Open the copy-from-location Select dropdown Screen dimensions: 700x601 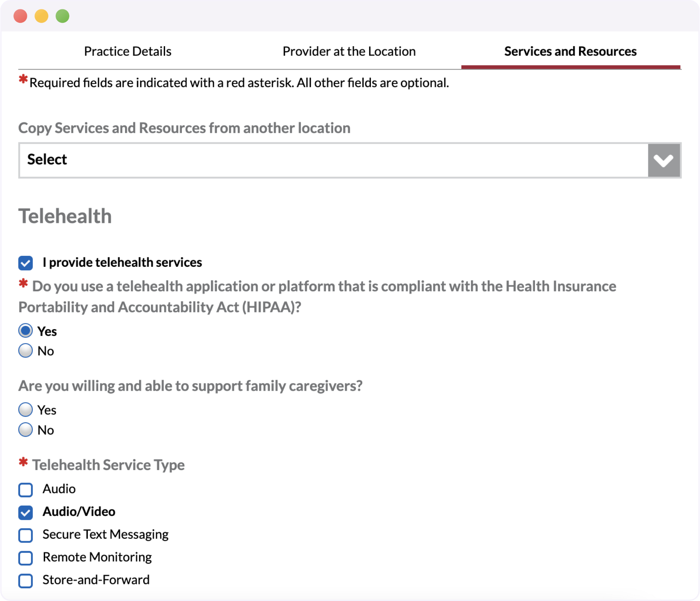[x=333, y=160]
